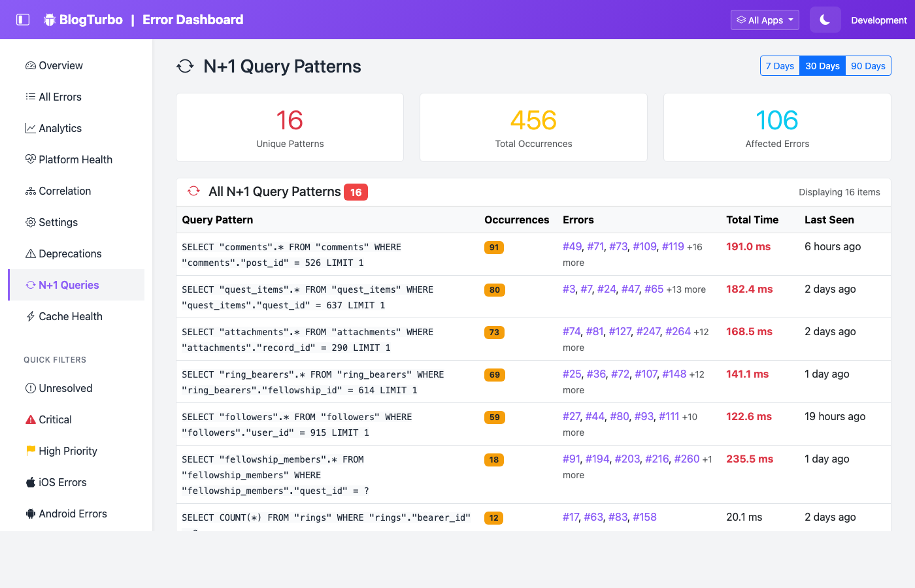View the Deprecations warnings
Screen dimensions: 915x588
click(x=71, y=253)
